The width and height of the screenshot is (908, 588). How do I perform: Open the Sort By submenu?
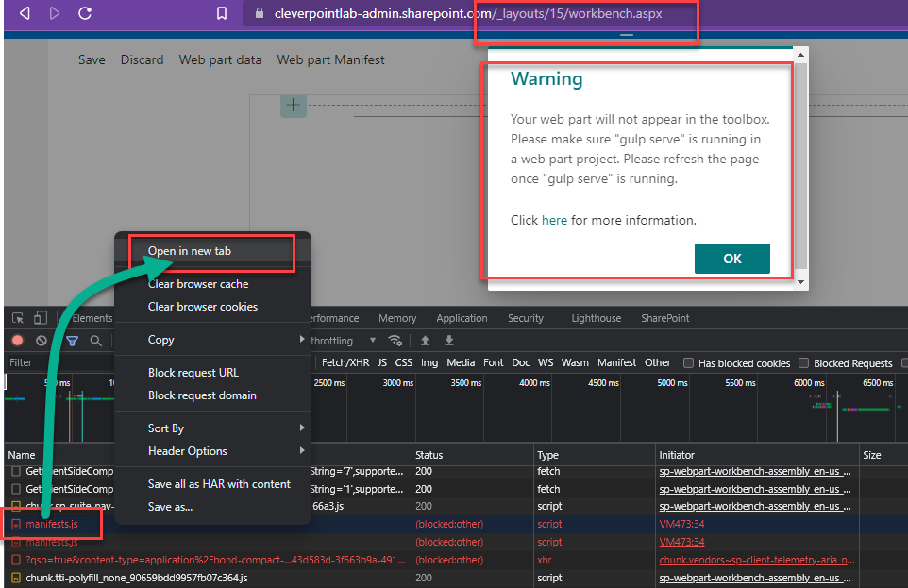click(166, 428)
